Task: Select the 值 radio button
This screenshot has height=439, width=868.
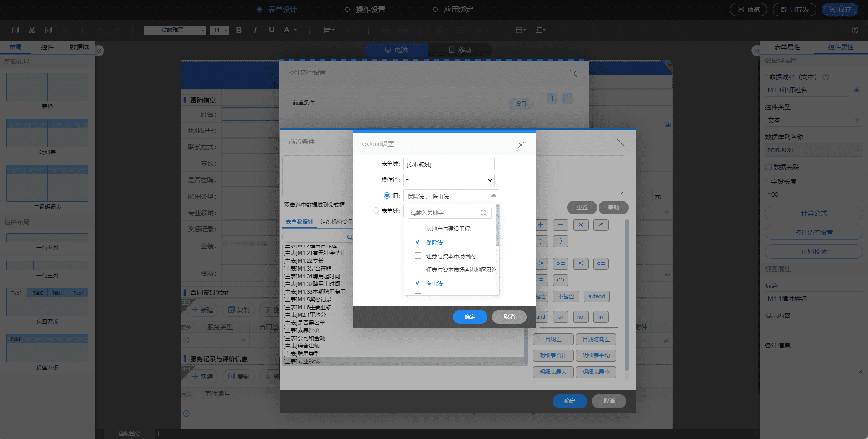Action: 387,195
